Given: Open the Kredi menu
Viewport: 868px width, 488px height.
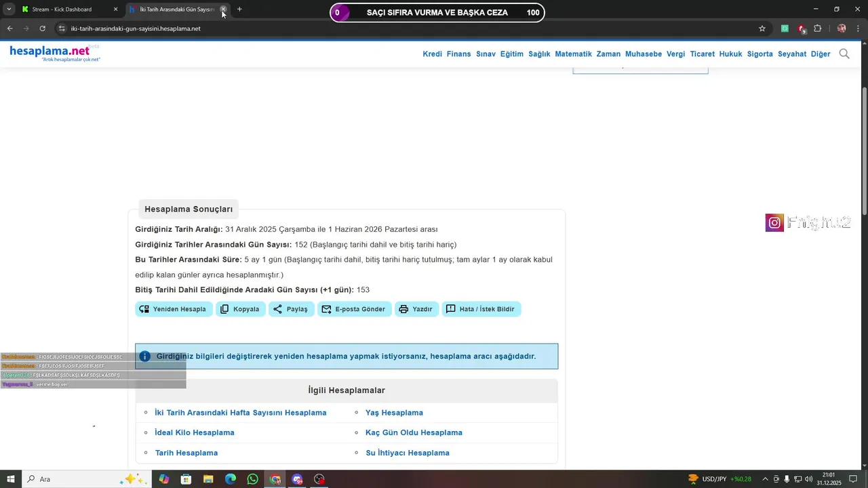Looking at the screenshot, I should (x=432, y=54).
